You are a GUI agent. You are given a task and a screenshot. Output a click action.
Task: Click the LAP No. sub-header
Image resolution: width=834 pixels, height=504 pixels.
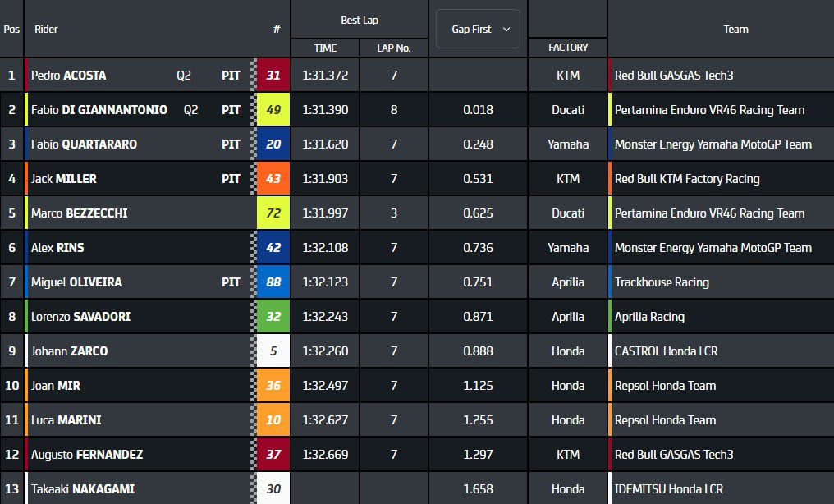point(393,48)
